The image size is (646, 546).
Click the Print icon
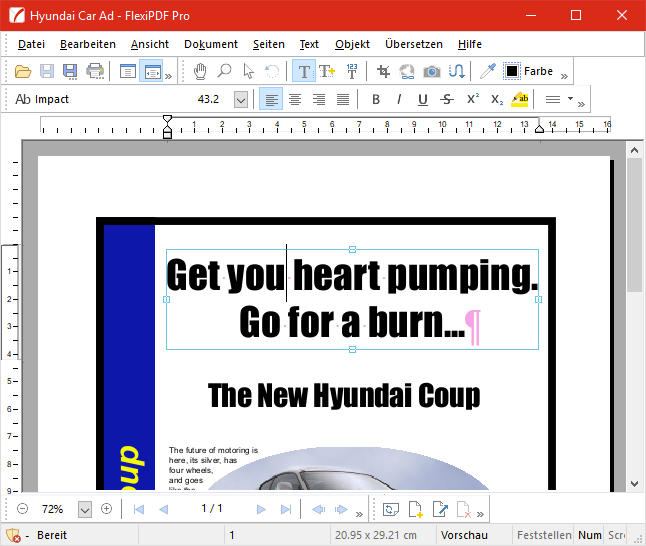tap(95, 71)
